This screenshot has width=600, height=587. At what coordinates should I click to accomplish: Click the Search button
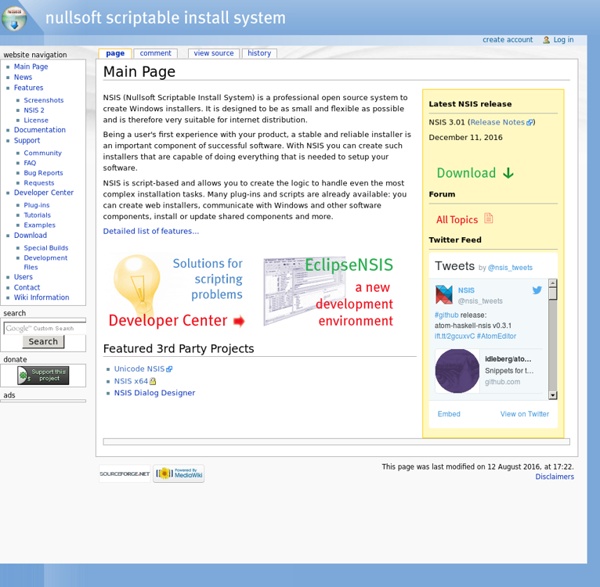click(43, 341)
